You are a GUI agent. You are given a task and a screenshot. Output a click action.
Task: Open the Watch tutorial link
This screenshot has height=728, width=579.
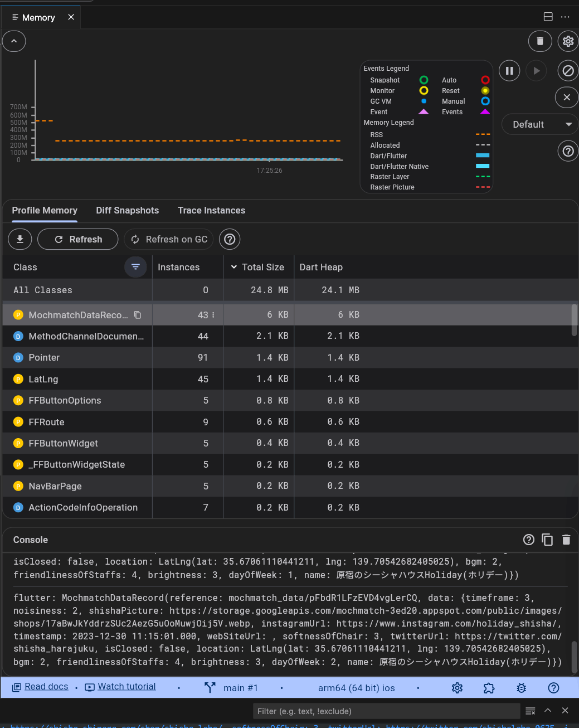(120, 687)
